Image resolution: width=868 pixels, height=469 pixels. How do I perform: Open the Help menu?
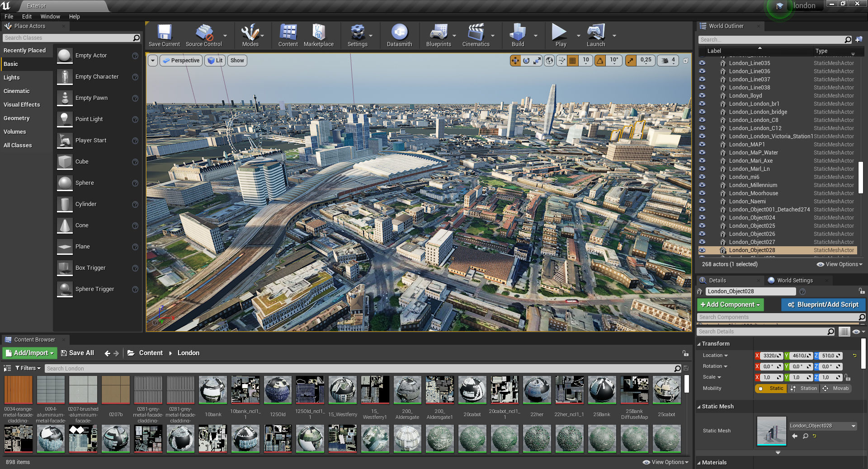pyautogui.click(x=75, y=17)
